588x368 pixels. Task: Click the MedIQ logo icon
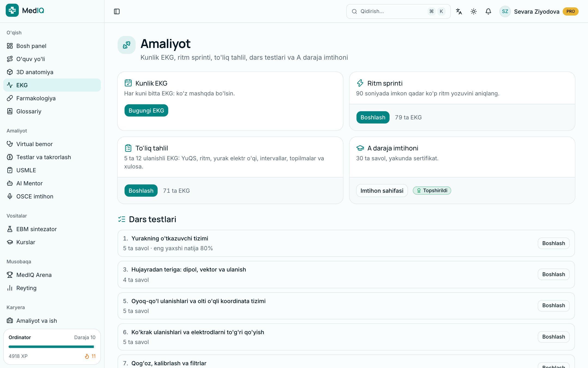tap(12, 10)
